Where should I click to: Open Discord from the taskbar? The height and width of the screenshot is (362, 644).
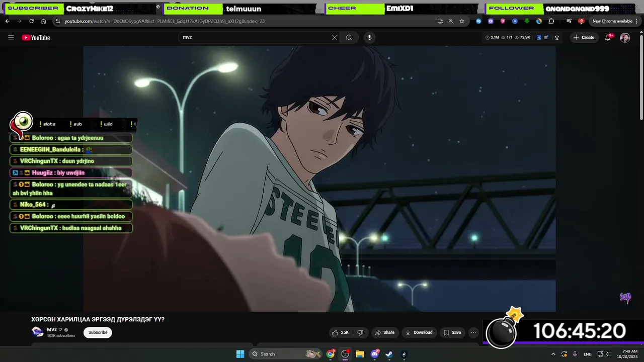375,354
